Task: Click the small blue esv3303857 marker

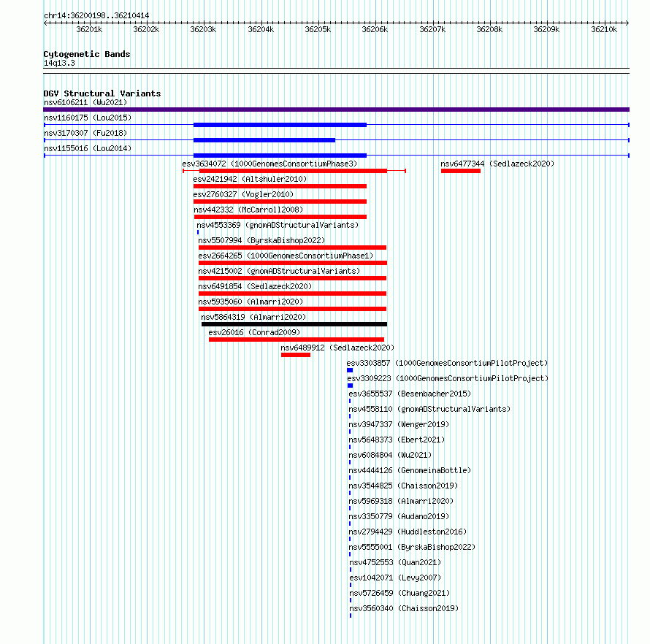Action: [350, 370]
